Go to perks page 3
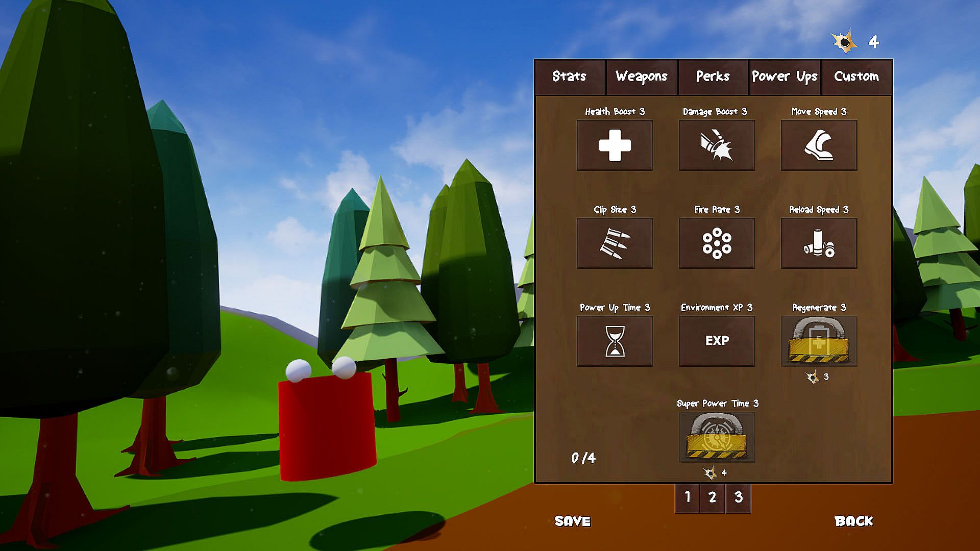 click(x=738, y=497)
